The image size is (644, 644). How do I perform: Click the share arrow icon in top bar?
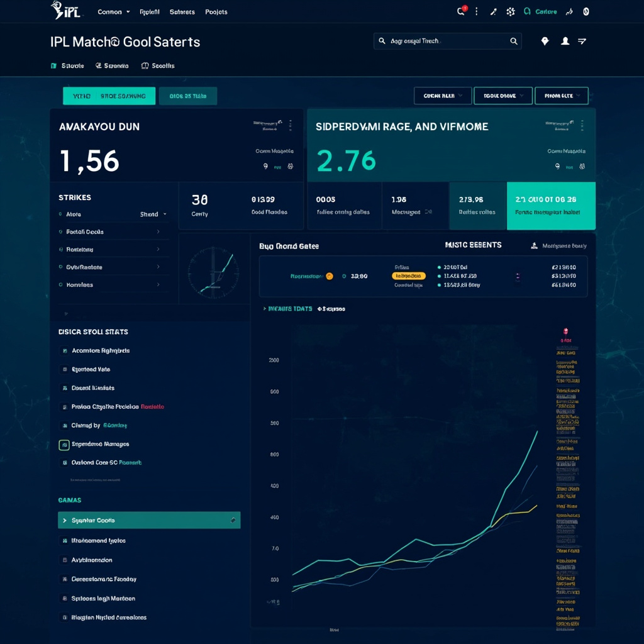click(569, 11)
